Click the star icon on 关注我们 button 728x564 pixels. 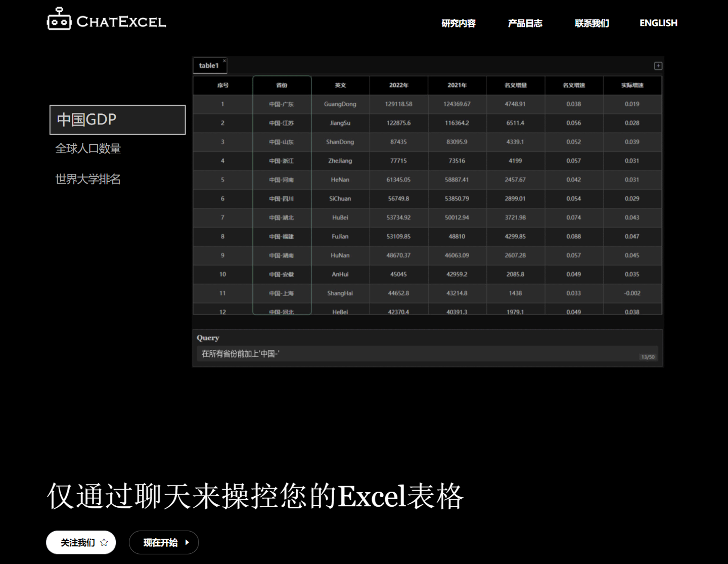coord(104,542)
